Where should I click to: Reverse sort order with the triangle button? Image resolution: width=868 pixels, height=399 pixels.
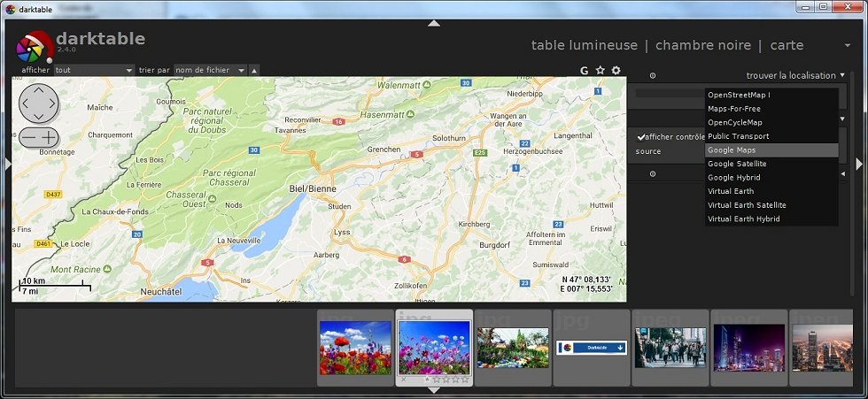(x=254, y=70)
